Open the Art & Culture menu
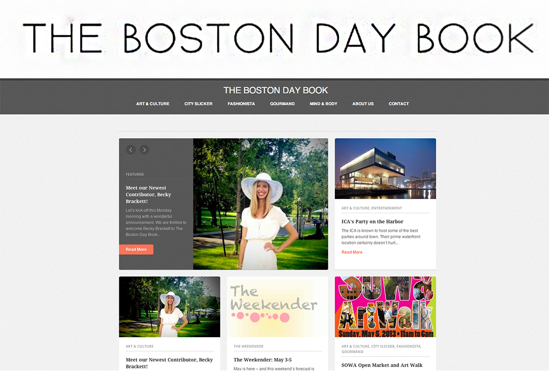The image size is (549, 392). [x=153, y=104]
